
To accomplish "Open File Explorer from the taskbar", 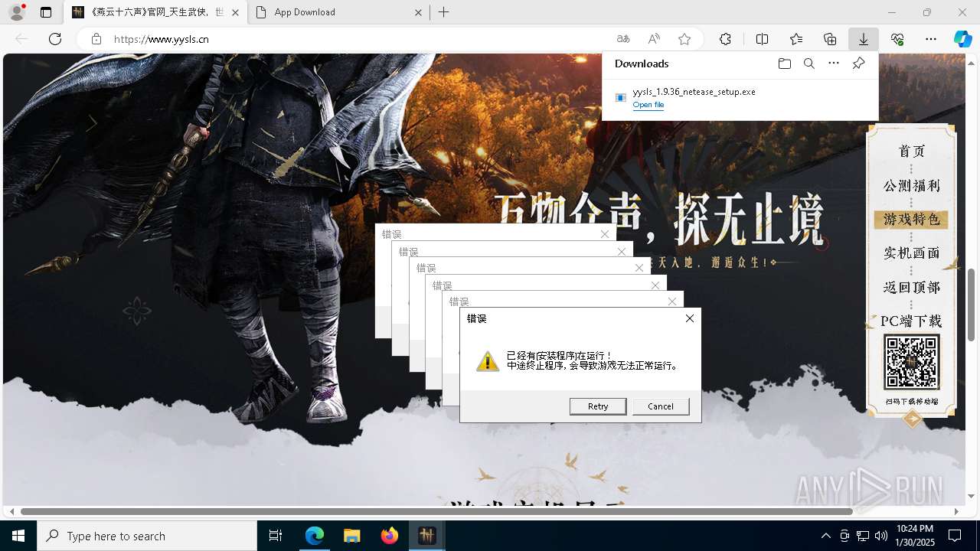I will tap(352, 536).
